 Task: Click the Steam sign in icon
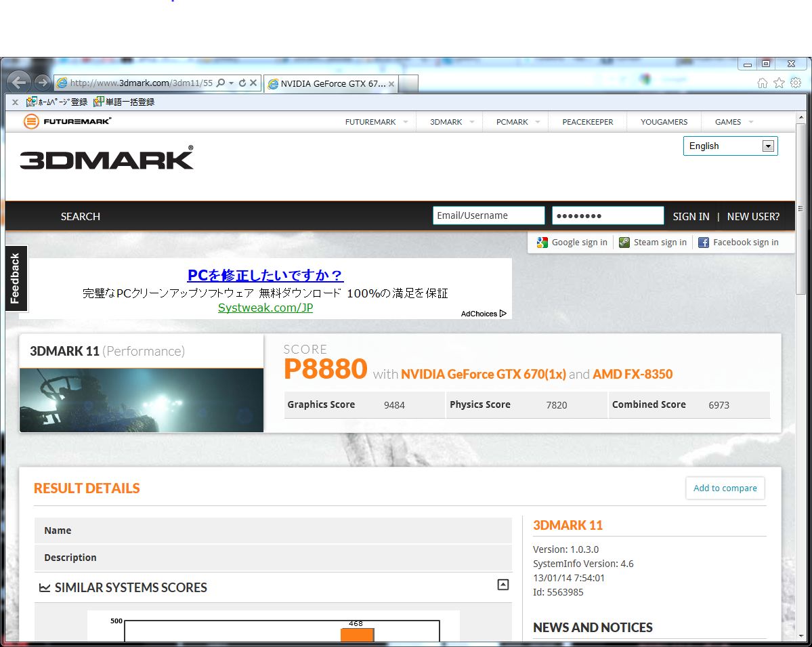624,243
